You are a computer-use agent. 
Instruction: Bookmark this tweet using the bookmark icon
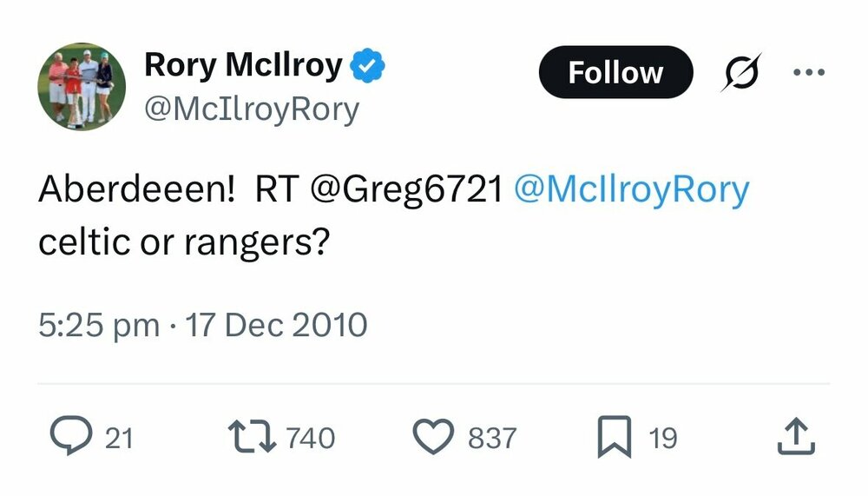tap(615, 437)
